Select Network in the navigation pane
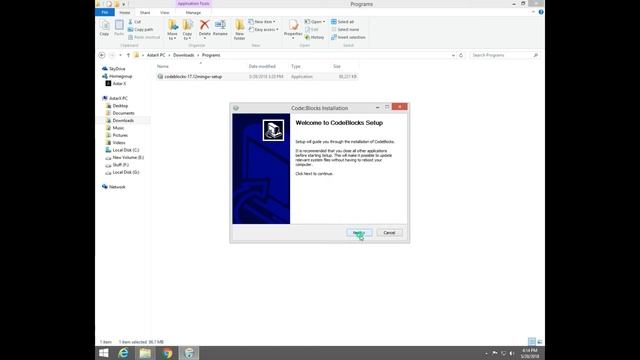Image resolution: width=640 pixels, height=360 pixels. [117, 187]
